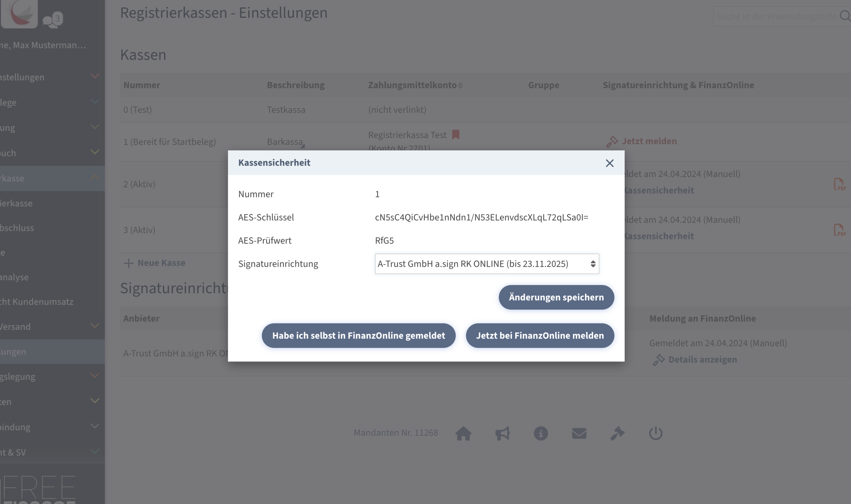851x504 pixels.
Task: Toggle sorting on the Zahlungsmittelkonto column
Action: click(x=460, y=86)
